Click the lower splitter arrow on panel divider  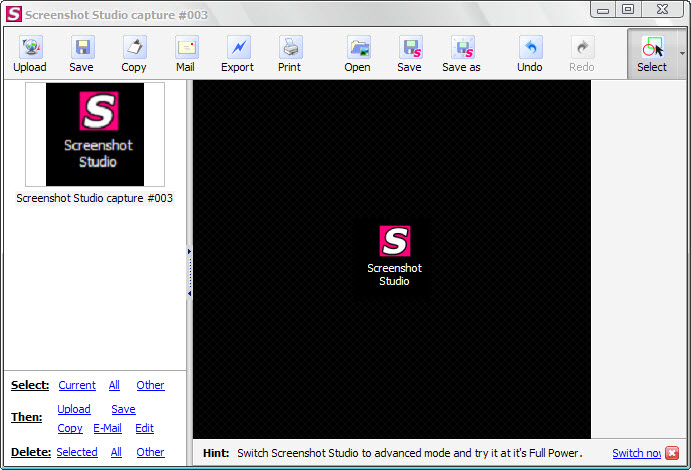tap(189, 293)
